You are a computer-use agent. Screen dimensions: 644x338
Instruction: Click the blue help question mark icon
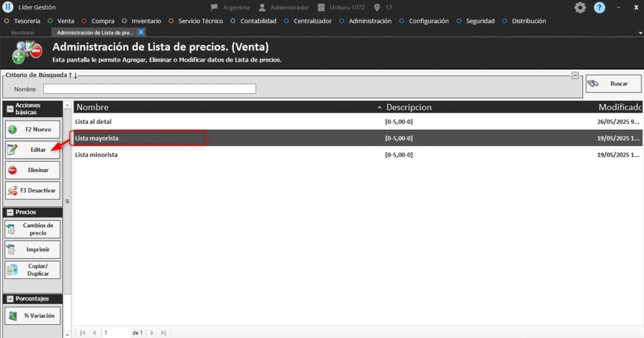pos(599,8)
